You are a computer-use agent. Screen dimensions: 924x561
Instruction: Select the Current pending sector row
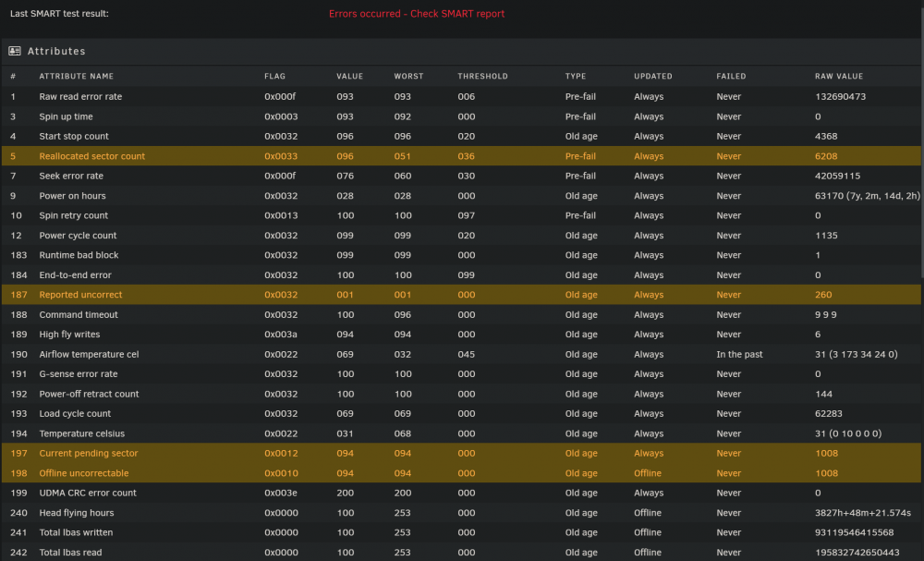point(461,453)
